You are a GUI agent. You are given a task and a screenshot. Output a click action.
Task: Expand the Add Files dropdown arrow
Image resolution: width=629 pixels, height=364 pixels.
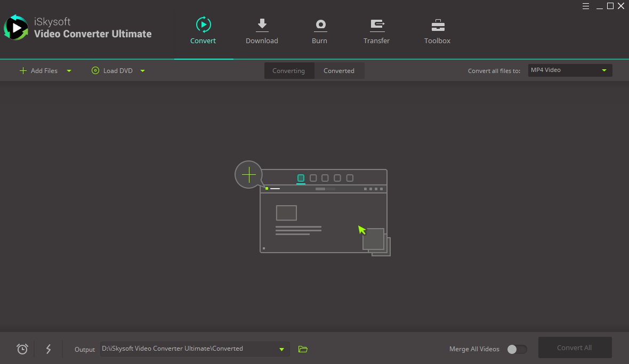tap(69, 70)
